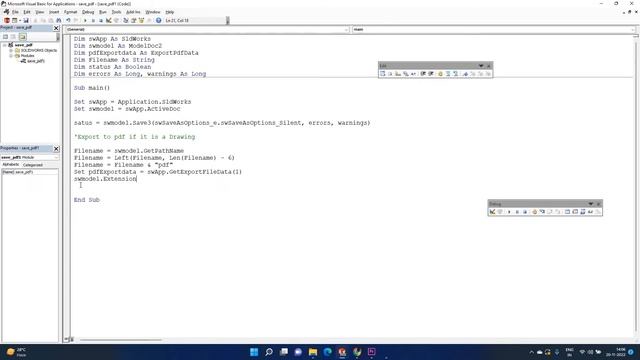Click Outdent icon in Edit toolbar
Viewport: 640px width, 360px height.
tap(431, 74)
